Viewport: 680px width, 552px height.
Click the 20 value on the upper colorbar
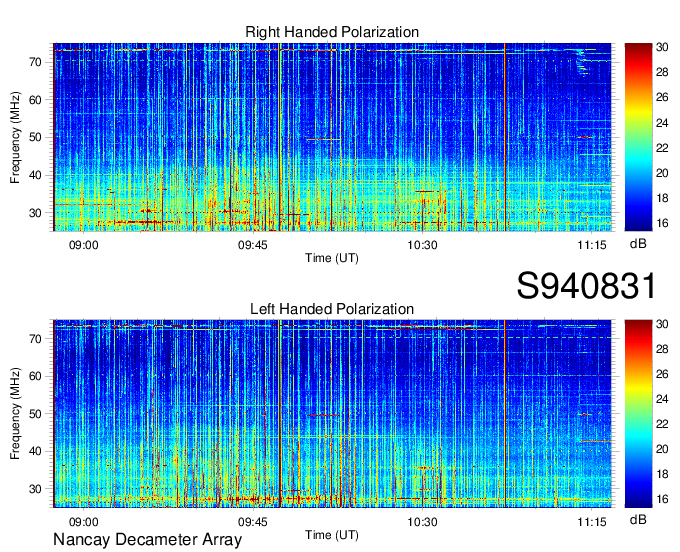tap(662, 173)
